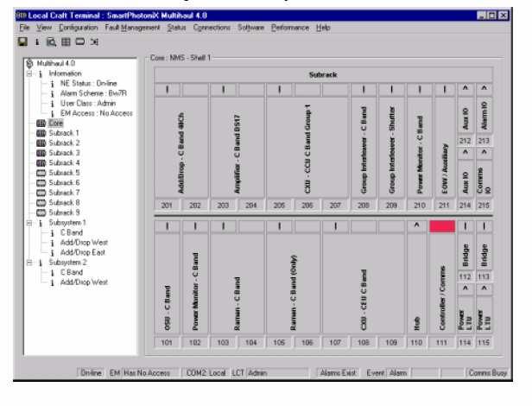Click the rack icon next to Subrack 7

tap(41, 193)
